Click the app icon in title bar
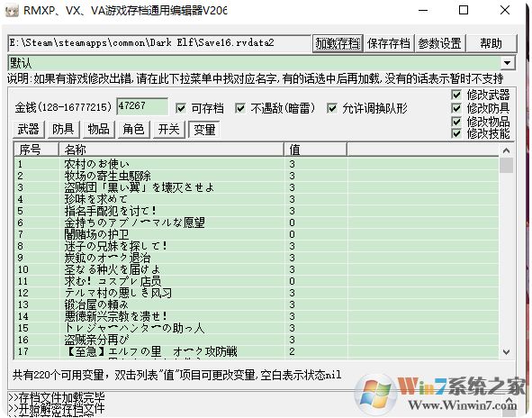This screenshot has height=418, width=532. point(12,11)
